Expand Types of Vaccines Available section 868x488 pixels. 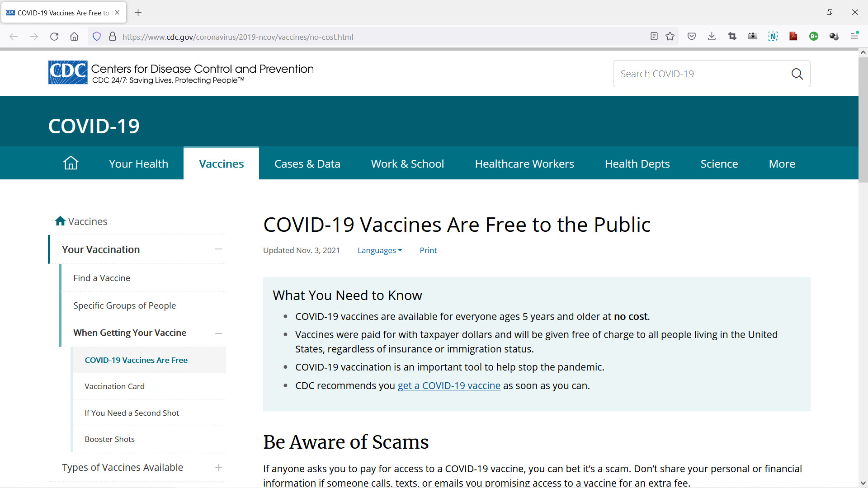tap(218, 468)
